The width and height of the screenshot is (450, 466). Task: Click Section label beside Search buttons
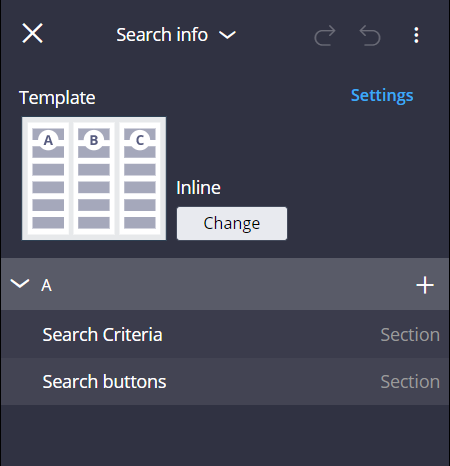coord(410,382)
